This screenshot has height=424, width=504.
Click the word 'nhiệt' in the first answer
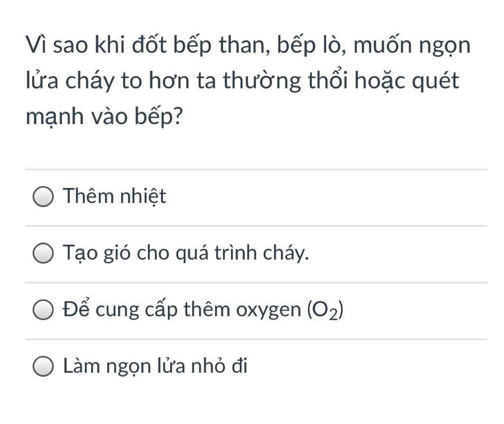[143, 196]
